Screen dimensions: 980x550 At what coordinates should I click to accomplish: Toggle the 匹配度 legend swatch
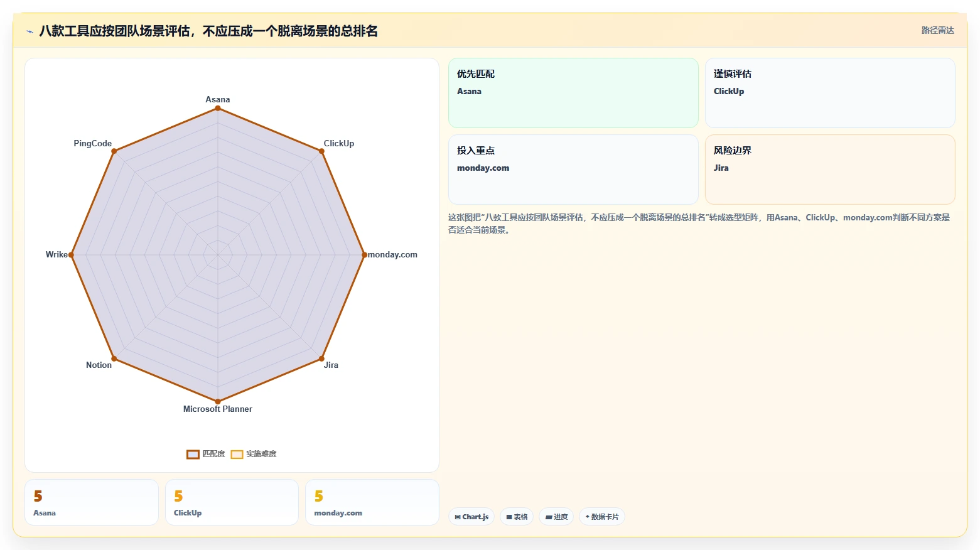point(193,455)
